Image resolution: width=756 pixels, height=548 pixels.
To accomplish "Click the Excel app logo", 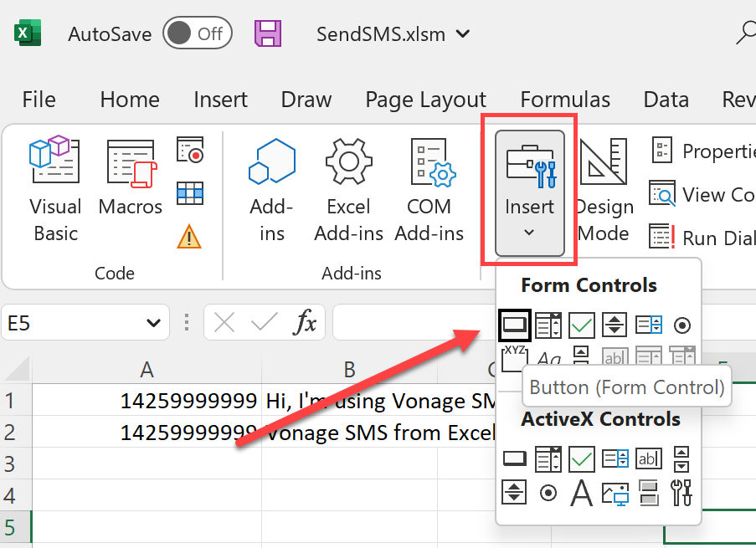I will [28, 33].
